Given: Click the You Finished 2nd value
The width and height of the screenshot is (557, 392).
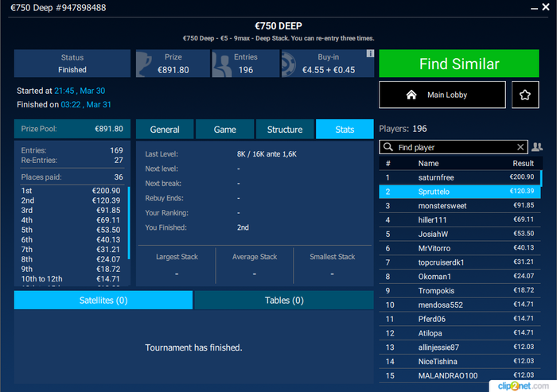Looking at the screenshot, I should tap(243, 227).
